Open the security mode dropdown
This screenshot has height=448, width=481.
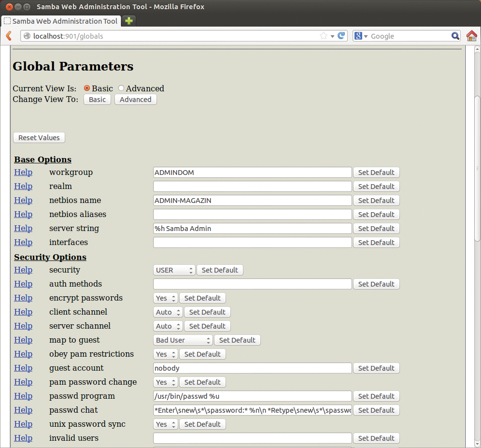(x=174, y=270)
